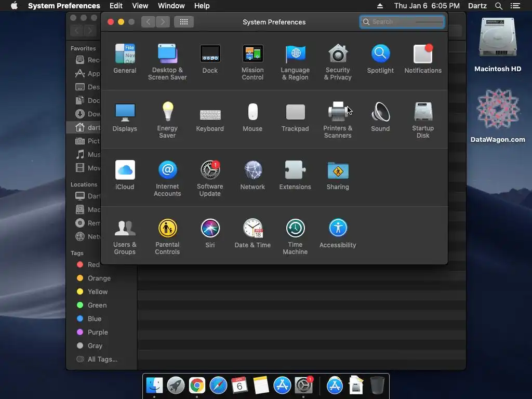
Task: Open Calendar from the Dock
Action: pyautogui.click(x=240, y=385)
